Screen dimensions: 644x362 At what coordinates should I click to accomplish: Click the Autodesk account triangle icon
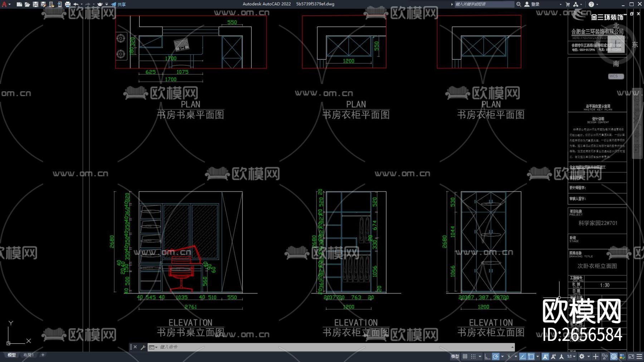click(576, 4)
